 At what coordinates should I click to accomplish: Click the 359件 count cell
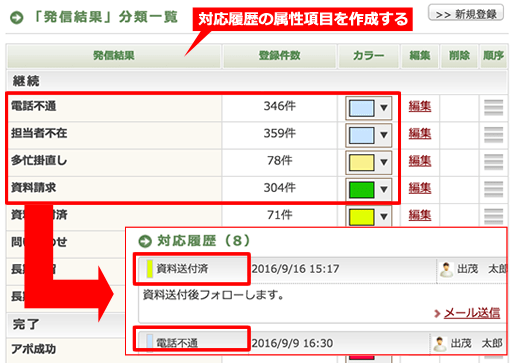pos(280,134)
